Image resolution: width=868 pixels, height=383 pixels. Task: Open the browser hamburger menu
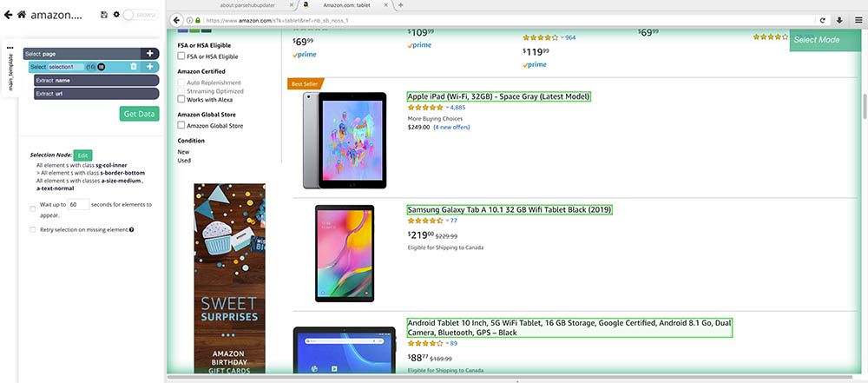[858, 20]
